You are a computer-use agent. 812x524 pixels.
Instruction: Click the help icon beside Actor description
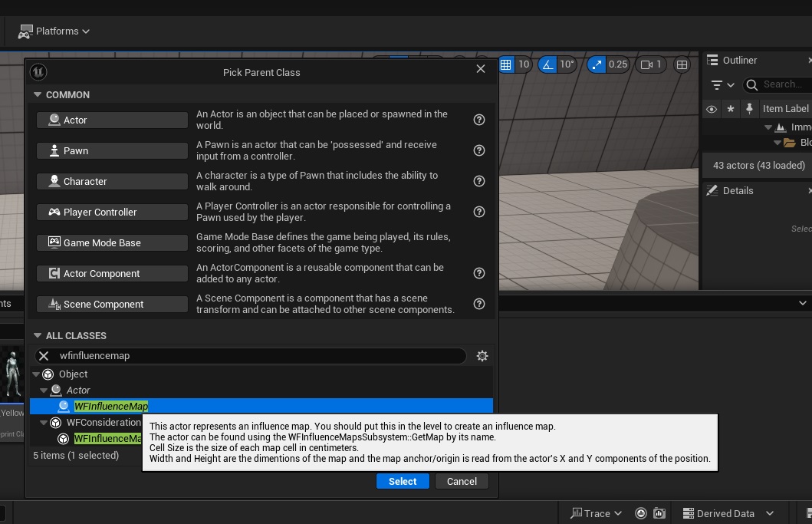[x=479, y=120]
